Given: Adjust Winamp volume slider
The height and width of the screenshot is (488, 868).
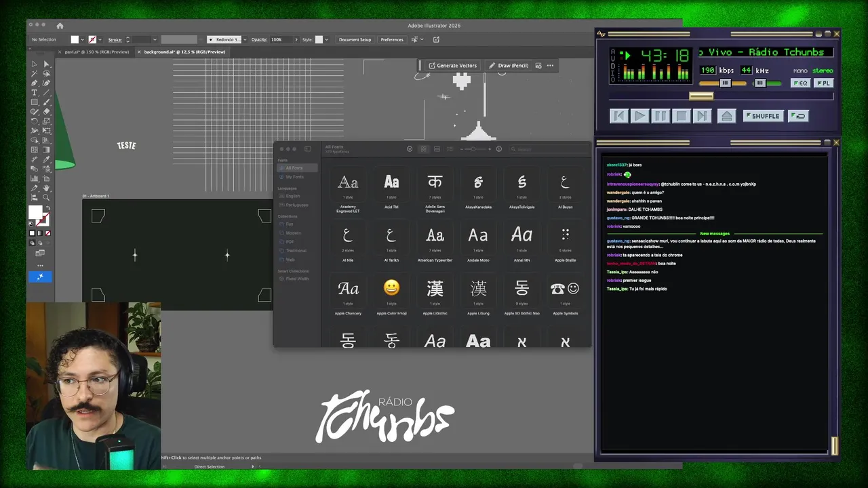Looking at the screenshot, I should coord(723,83).
